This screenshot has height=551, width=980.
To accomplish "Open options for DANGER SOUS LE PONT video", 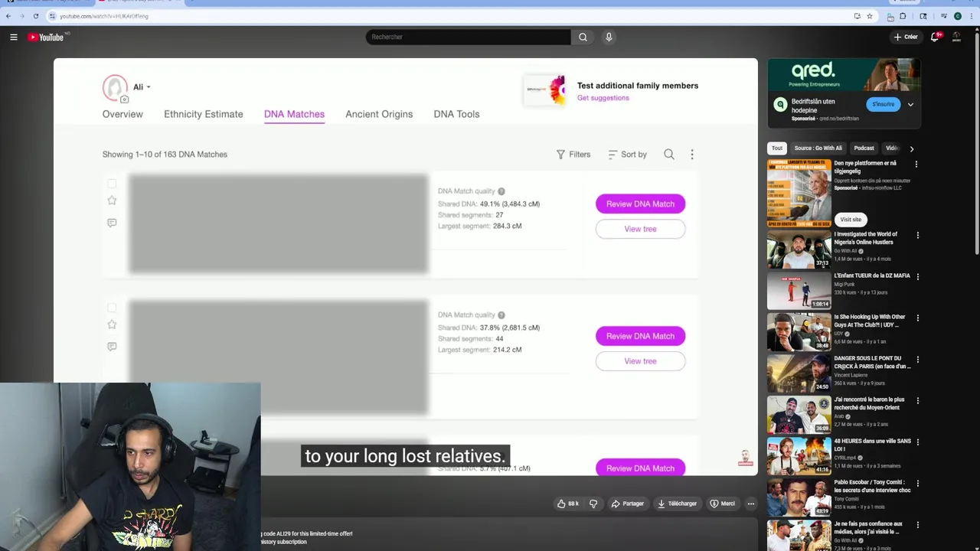I will click(916, 360).
